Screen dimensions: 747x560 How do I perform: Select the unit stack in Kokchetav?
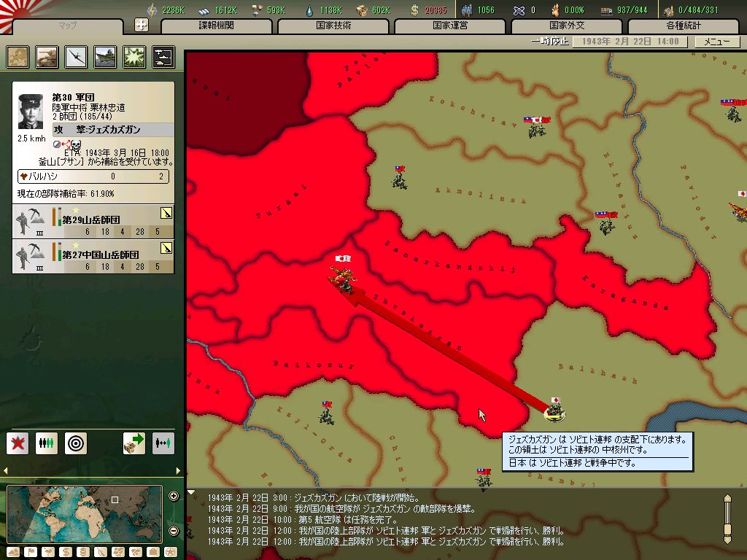pyautogui.click(x=536, y=127)
